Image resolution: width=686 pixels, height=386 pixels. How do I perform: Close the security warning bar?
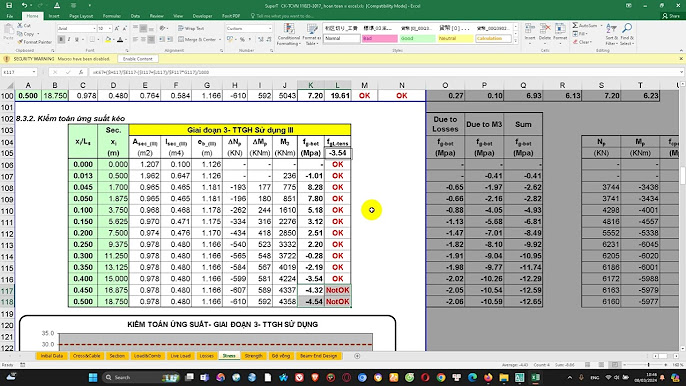(x=681, y=59)
